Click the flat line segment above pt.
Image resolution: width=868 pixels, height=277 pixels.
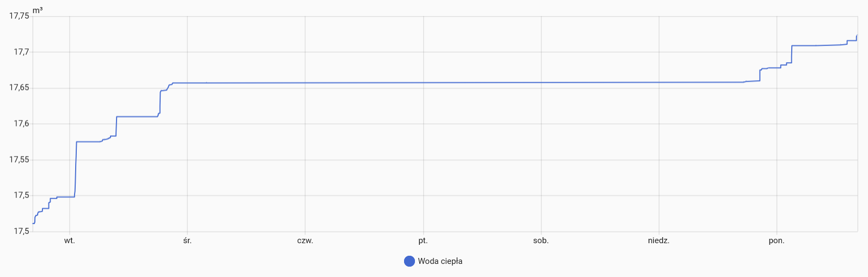coord(423,83)
